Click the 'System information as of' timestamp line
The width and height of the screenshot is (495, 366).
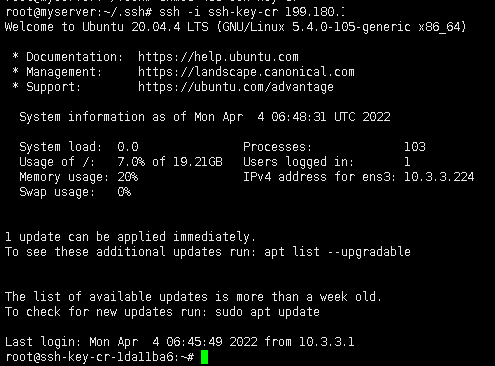pyautogui.click(x=205, y=117)
